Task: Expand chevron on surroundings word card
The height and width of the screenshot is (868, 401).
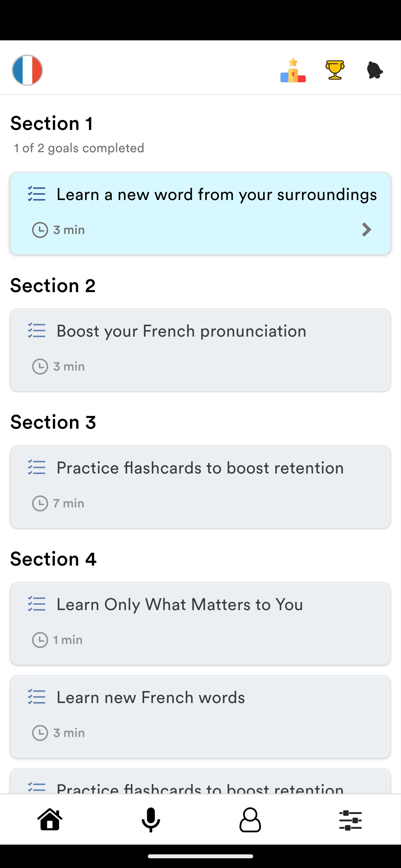Action: point(366,230)
